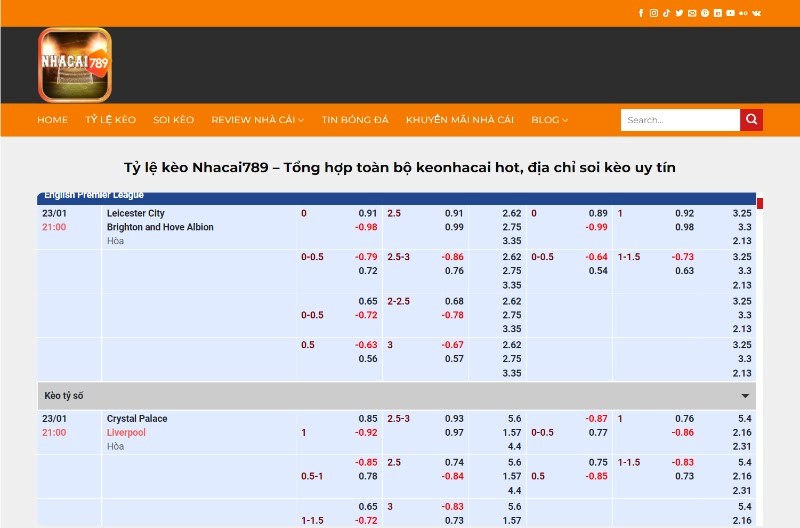Open the Tỷ Lệ Kèo menu item
This screenshot has height=528, width=800.
pos(110,120)
